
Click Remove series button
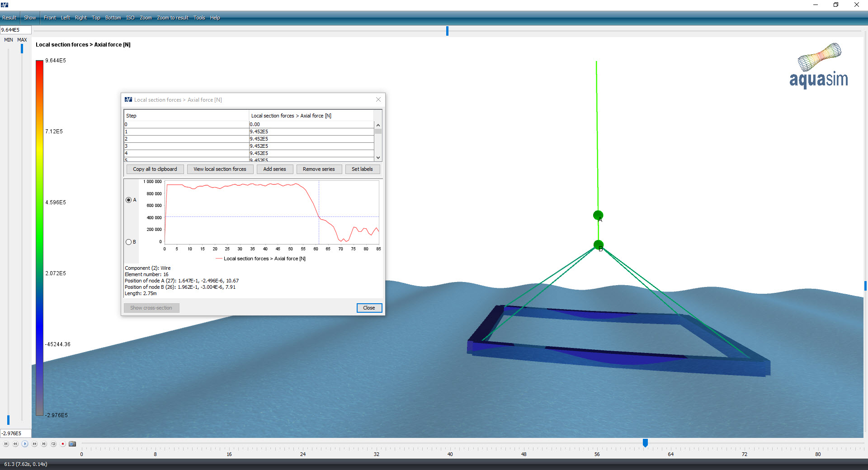(319, 169)
